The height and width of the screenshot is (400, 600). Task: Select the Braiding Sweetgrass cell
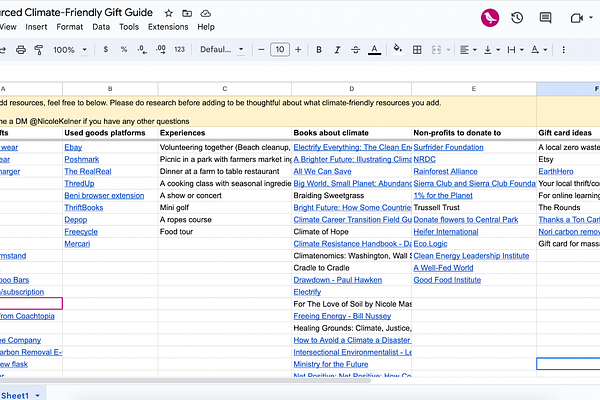pos(351,196)
